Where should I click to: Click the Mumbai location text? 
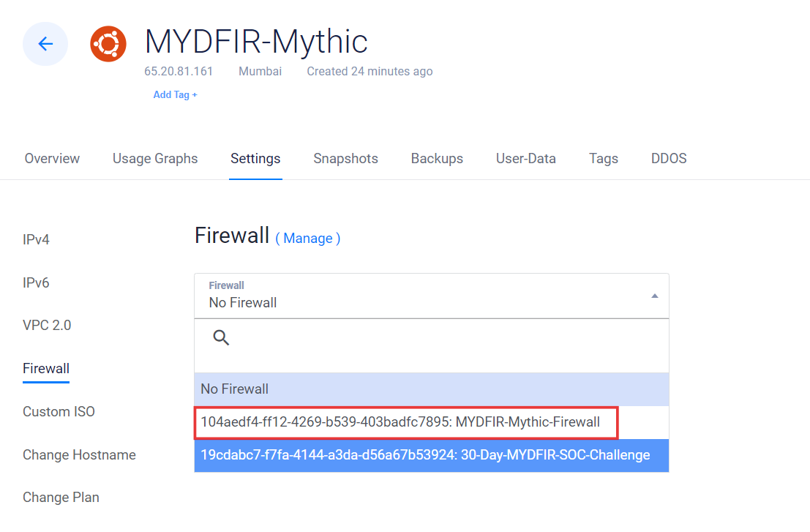tap(260, 71)
